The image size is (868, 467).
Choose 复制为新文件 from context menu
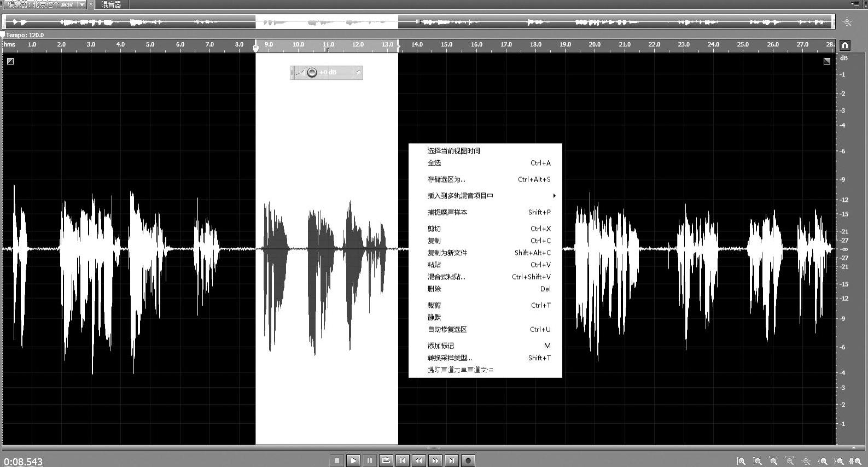(x=485, y=253)
